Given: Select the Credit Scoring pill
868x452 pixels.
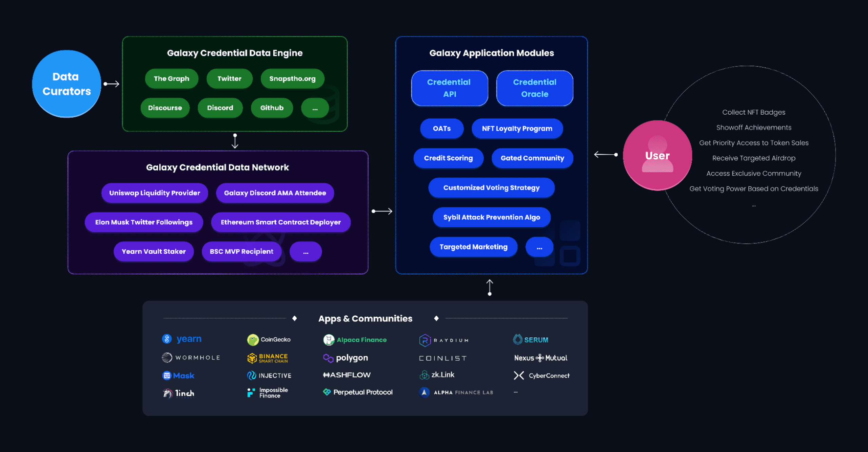Looking at the screenshot, I should 448,158.
